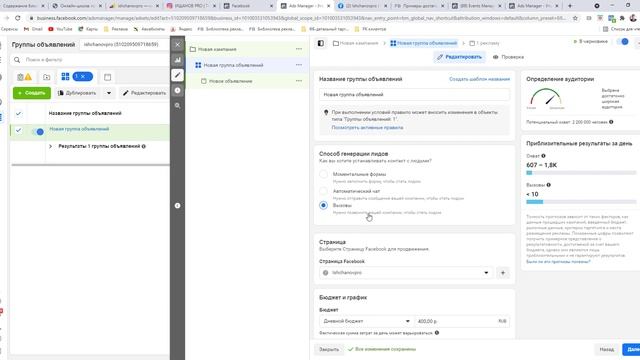Select Моментальные формы radio option
This screenshot has height=360, width=640.
tap(323, 175)
